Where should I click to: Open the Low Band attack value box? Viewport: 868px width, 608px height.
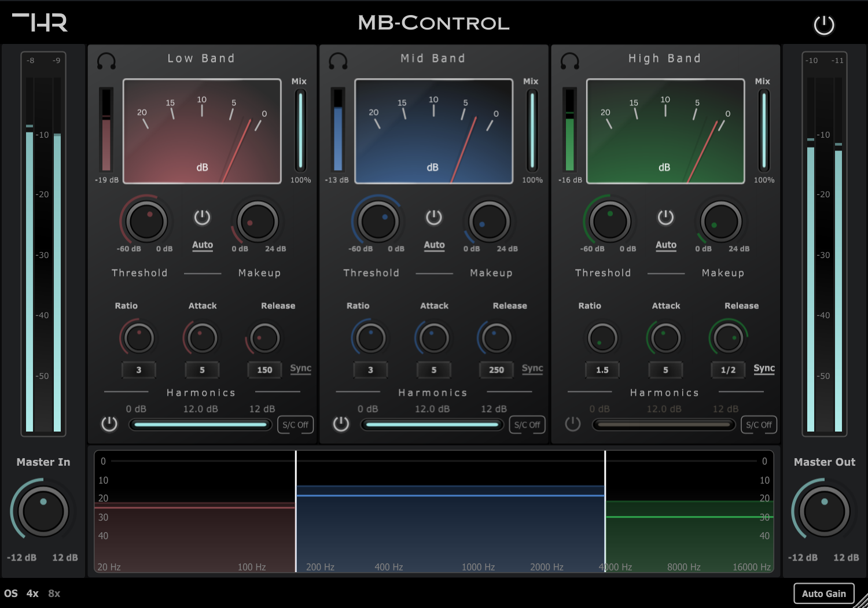(x=202, y=370)
